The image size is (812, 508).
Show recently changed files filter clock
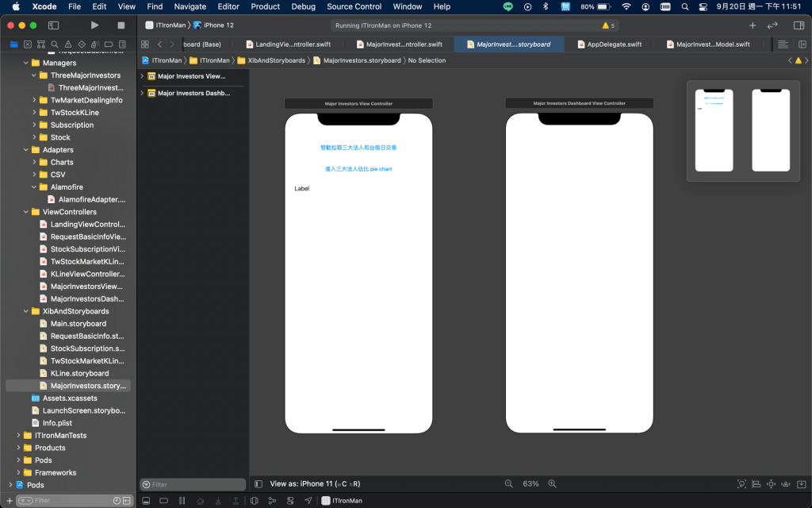(x=117, y=501)
